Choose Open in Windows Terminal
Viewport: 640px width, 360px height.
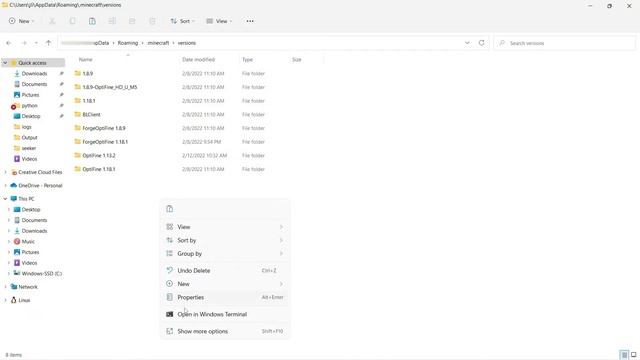click(225, 314)
